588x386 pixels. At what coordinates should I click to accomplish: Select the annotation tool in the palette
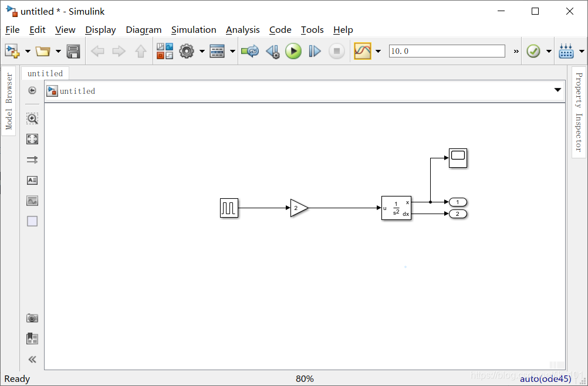pos(32,180)
